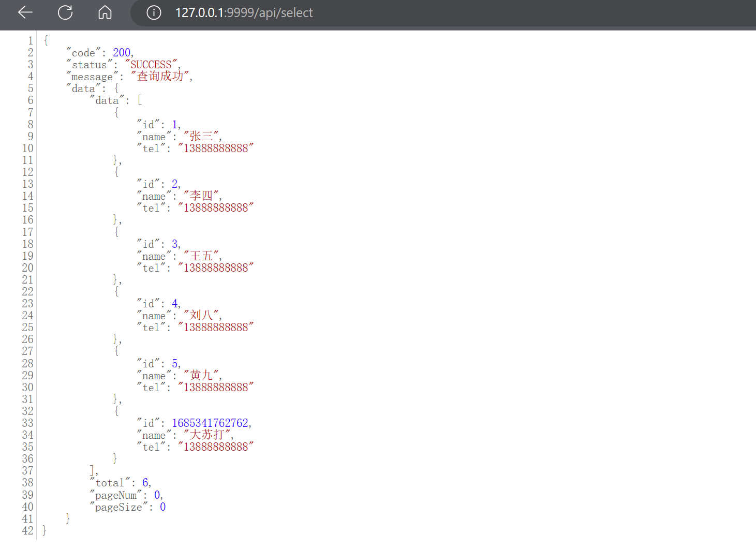Screen dimensions: 756x549
Task: Click the id value 5
Action: coord(175,364)
